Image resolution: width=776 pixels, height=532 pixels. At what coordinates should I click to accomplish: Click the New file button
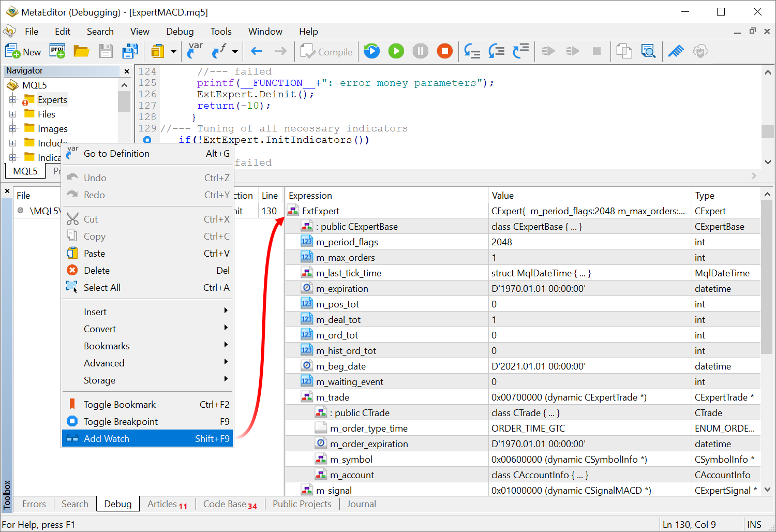click(23, 52)
